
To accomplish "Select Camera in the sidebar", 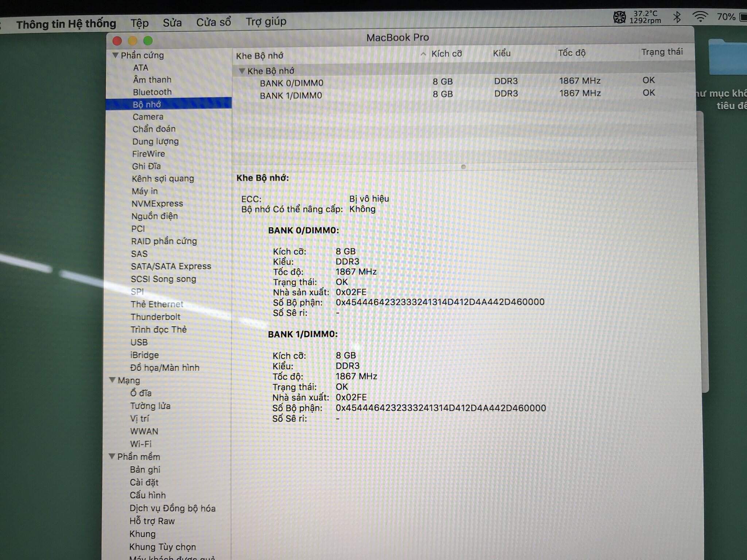I will pos(148,117).
